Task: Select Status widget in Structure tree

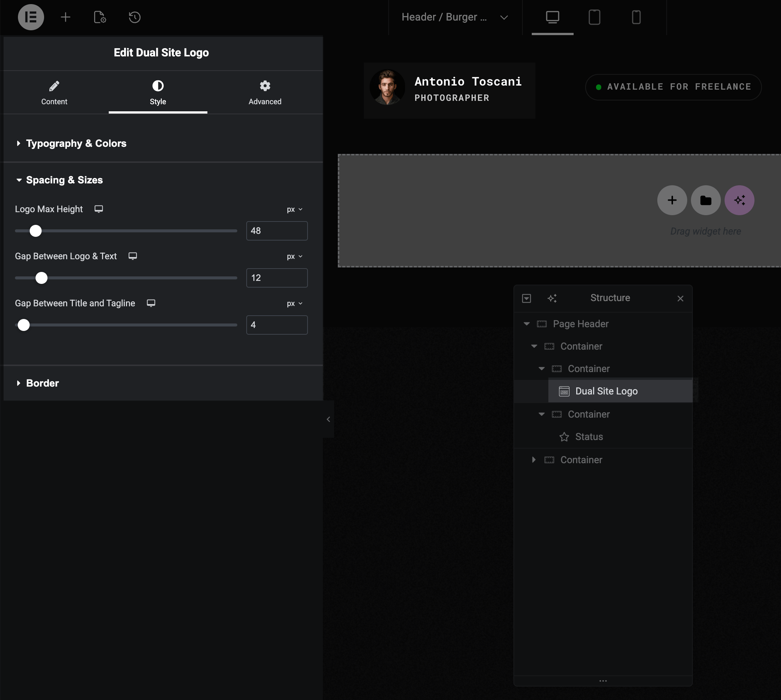Action: [589, 437]
